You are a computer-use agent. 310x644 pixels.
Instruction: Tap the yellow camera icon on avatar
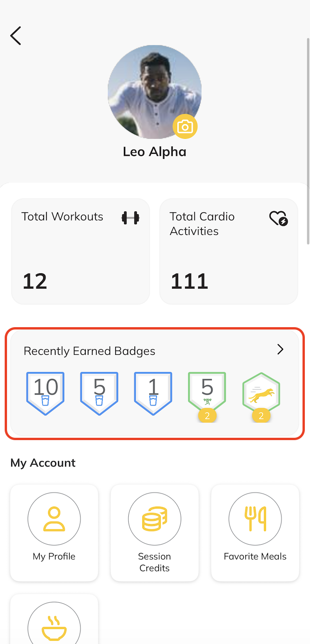(185, 127)
